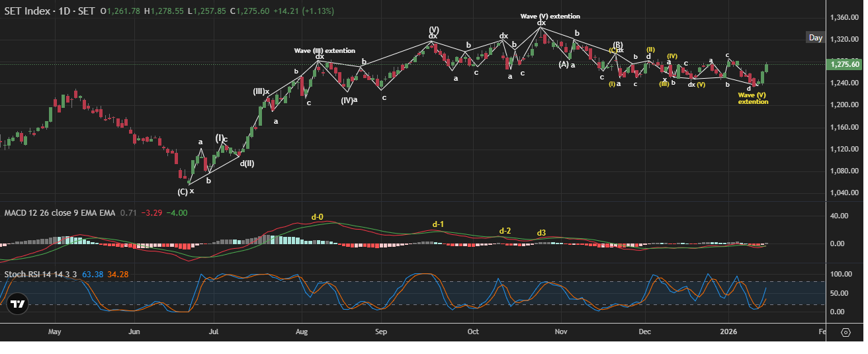The width and height of the screenshot is (868, 354).
Task: Click the Day interval label
Action: [x=816, y=38]
